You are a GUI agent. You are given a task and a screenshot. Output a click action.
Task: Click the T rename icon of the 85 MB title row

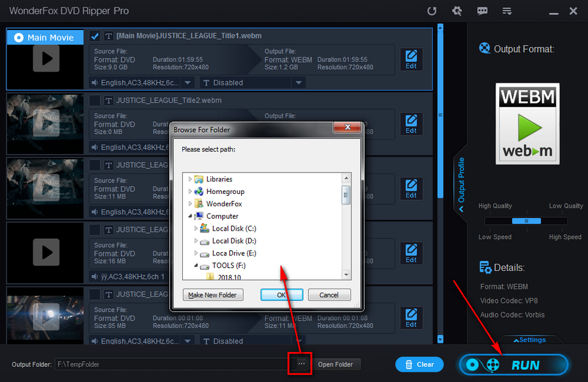point(108,294)
